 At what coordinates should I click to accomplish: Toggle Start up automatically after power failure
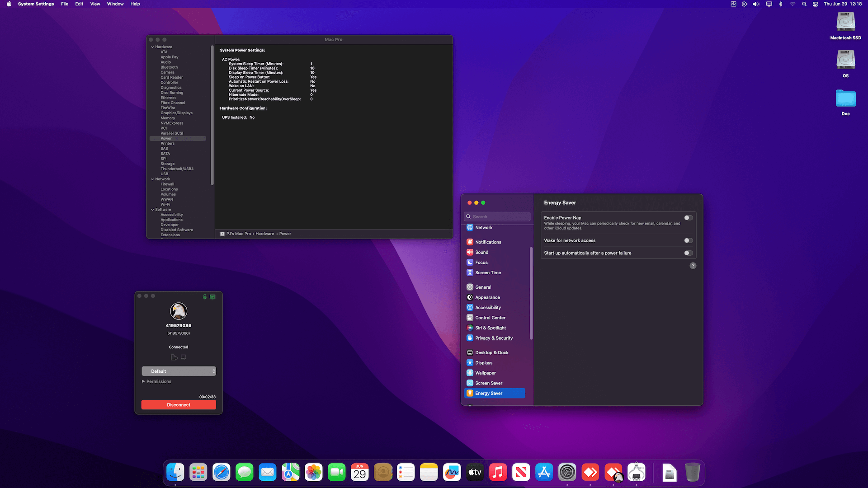coord(689,253)
